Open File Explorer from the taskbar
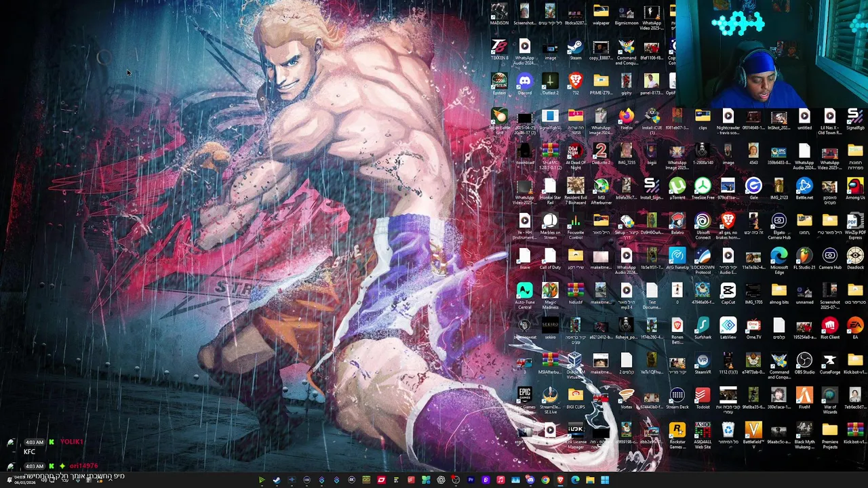The height and width of the screenshot is (488, 868). [x=590, y=481]
